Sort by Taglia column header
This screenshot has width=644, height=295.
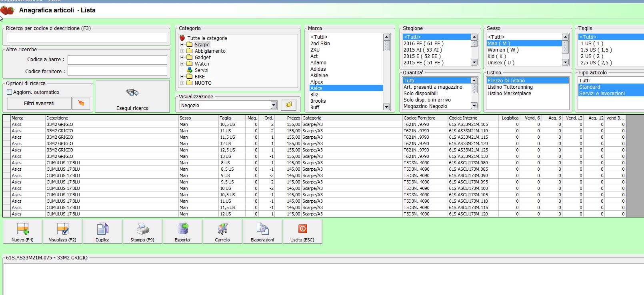(232, 118)
